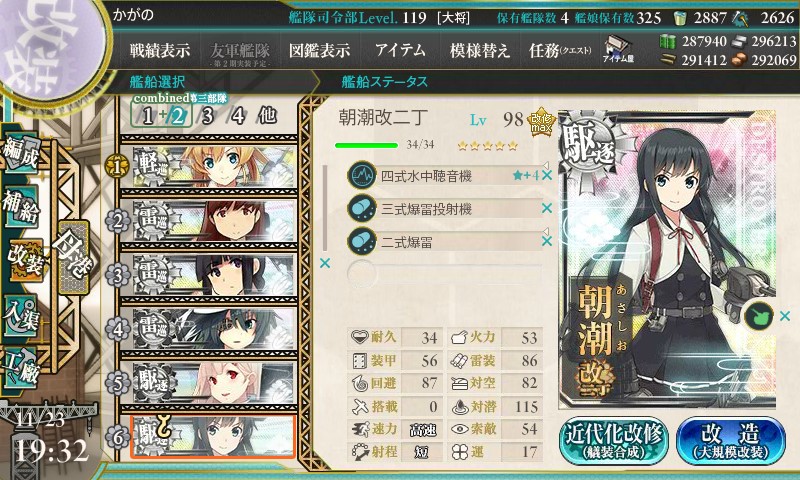Remove all equipment with left X mark

pyautogui.click(x=324, y=263)
